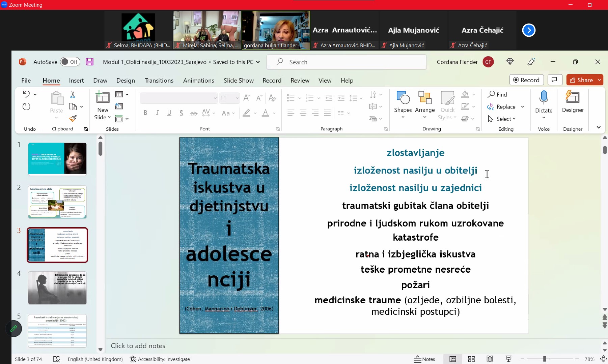
Task: Select the Format Painter brush icon
Action: coord(73,118)
